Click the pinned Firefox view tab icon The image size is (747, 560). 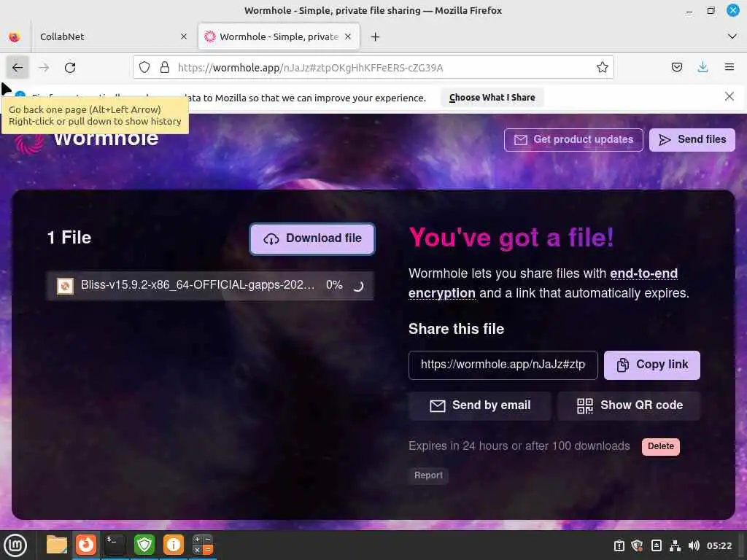(15, 36)
